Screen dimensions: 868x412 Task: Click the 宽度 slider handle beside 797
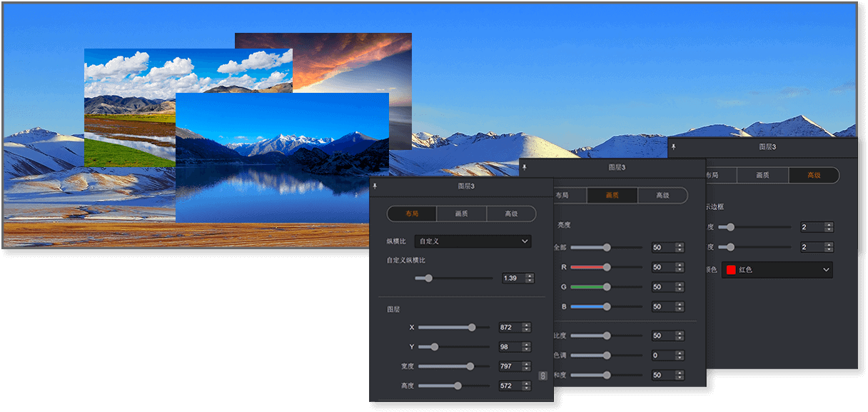(470, 366)
